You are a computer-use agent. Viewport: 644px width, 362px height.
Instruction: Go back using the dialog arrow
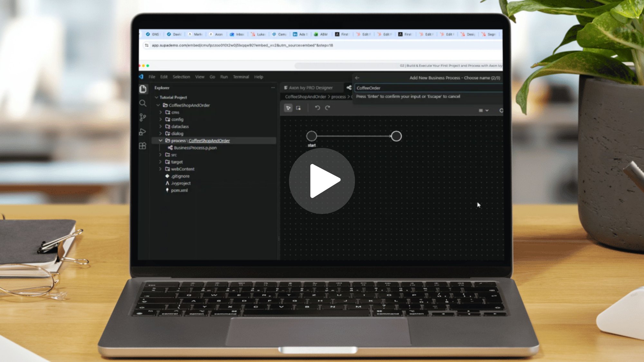[x=357, y=78]
